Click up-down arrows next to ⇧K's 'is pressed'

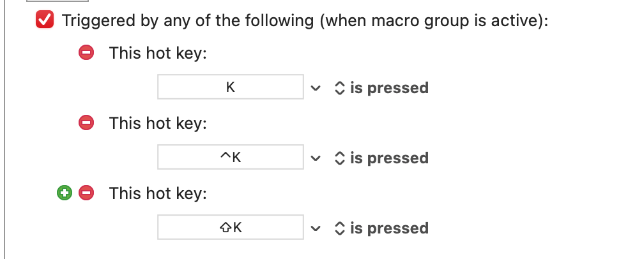pos(339,228)
